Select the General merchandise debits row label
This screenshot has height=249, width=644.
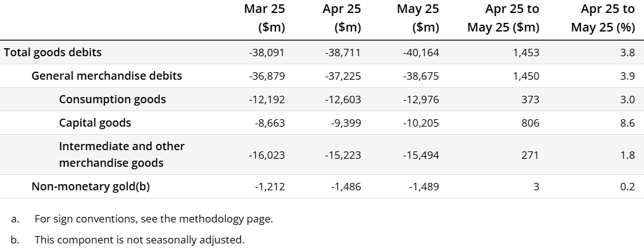(107, 76)
